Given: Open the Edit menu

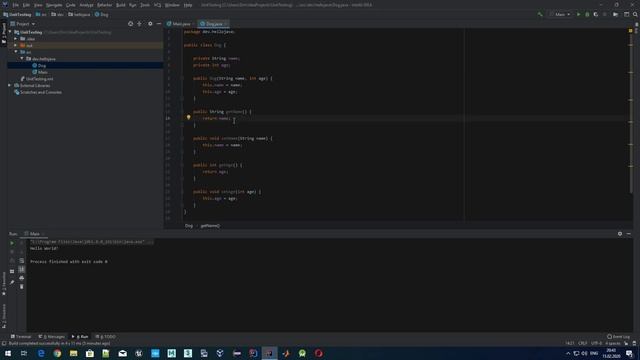Looking at the screenshot, I should (x=26, y=5).
